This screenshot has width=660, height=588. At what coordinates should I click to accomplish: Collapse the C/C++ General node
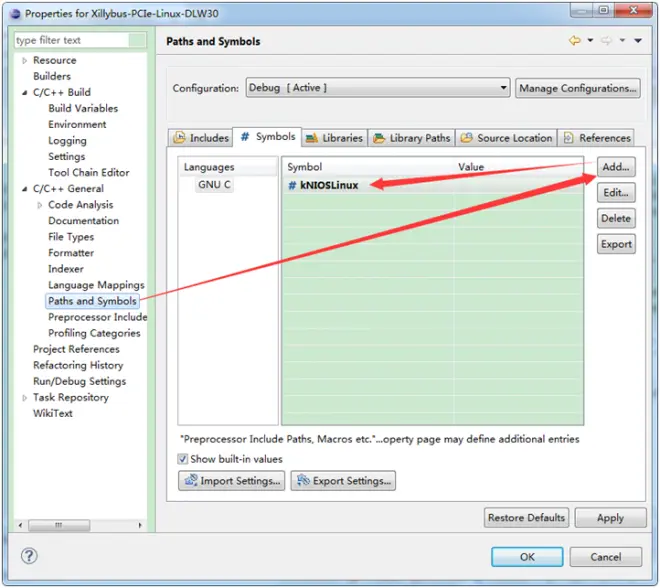(x=24, y=189)
